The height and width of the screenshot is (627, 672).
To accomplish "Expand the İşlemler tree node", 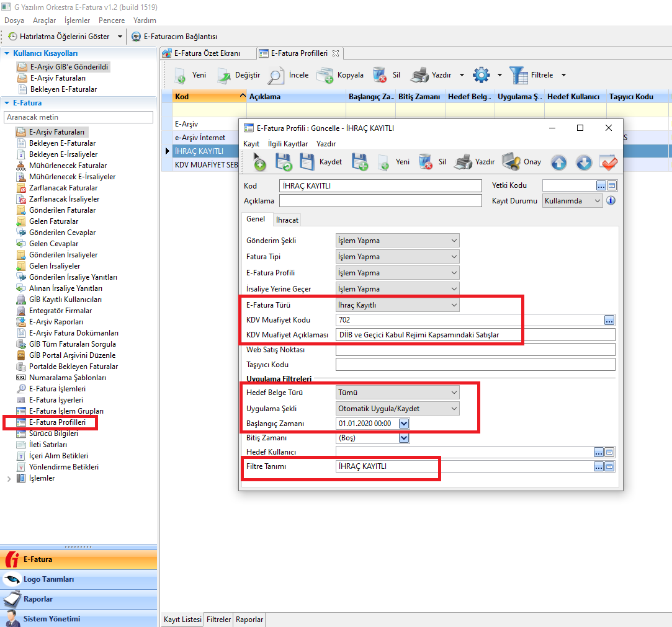I will (9, 478).
